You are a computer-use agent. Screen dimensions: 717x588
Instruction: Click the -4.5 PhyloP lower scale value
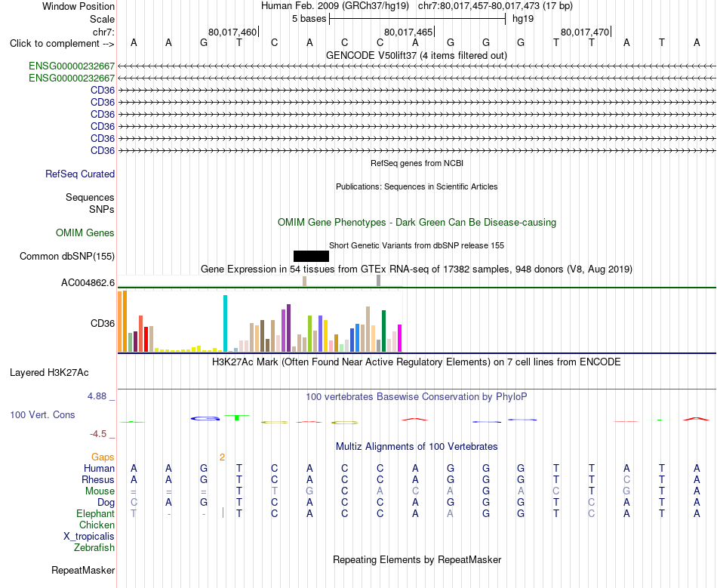(x=98, y=434)
